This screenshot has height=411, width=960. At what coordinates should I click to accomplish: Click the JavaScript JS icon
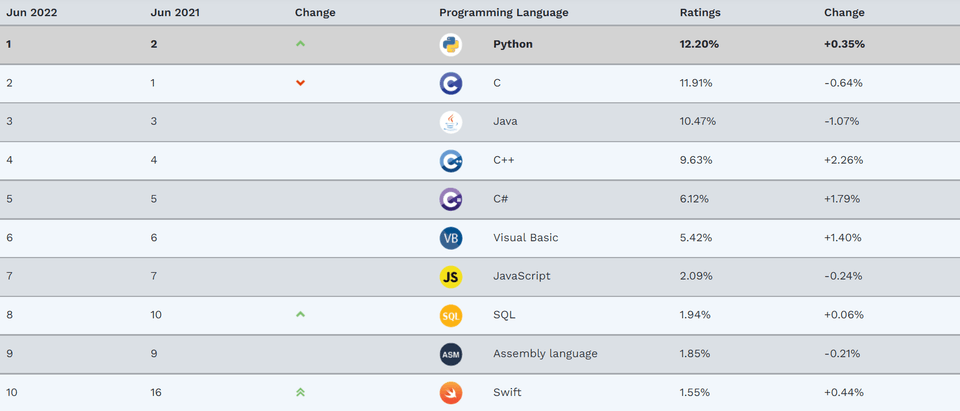[x=451, y=276]
